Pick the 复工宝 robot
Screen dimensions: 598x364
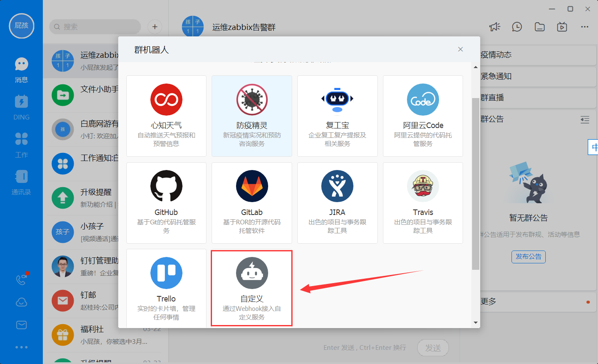[338, 116]
